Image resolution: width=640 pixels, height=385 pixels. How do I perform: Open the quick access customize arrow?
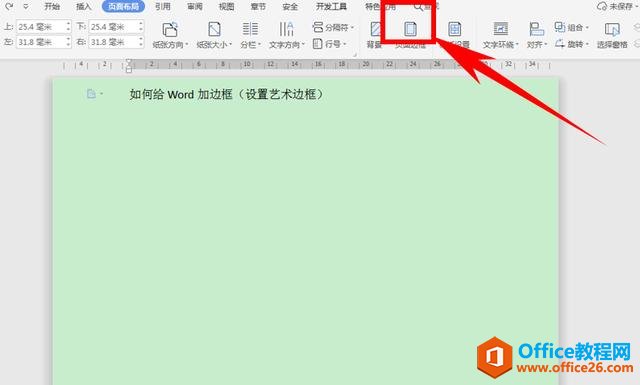point(26,7)
